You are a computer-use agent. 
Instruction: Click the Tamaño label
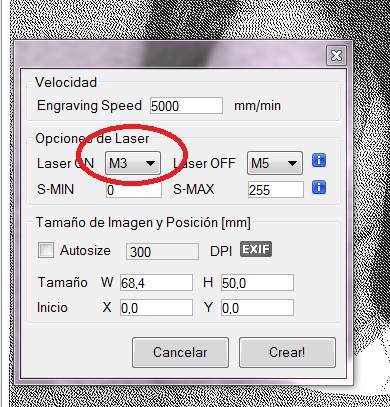62,282
